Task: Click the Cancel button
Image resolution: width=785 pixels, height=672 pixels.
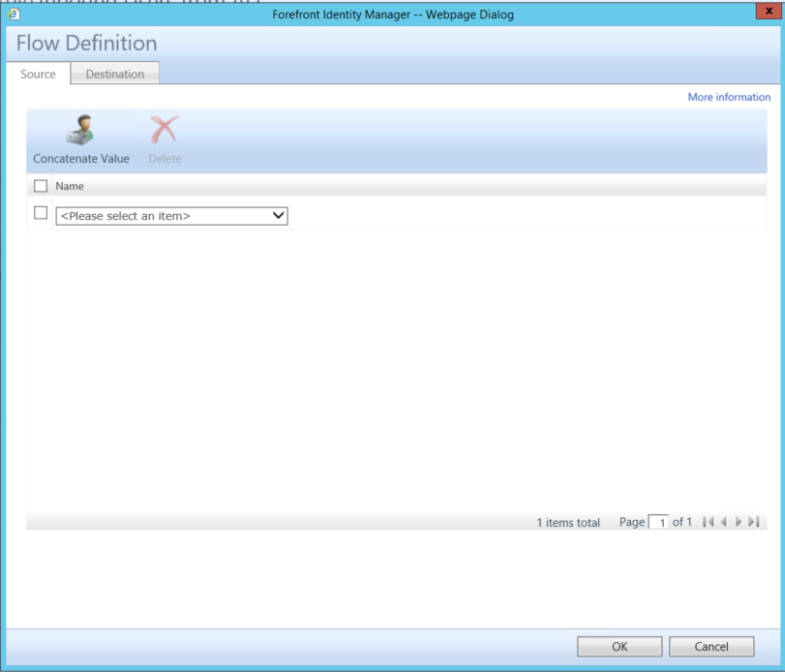Action: 711,647
